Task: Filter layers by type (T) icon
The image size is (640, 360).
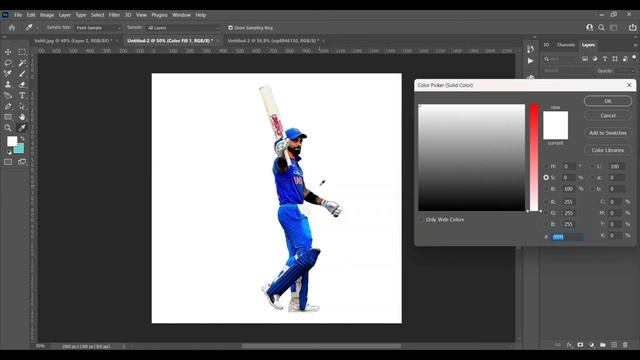Action: coord(605,59)
